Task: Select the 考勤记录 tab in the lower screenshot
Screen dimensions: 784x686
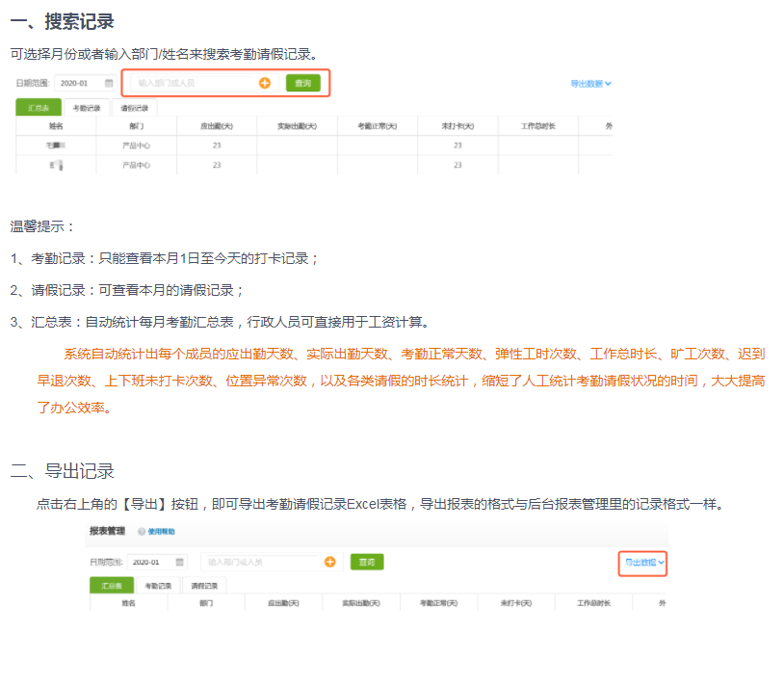Action: pyautogui.click(x=158, y=586)
